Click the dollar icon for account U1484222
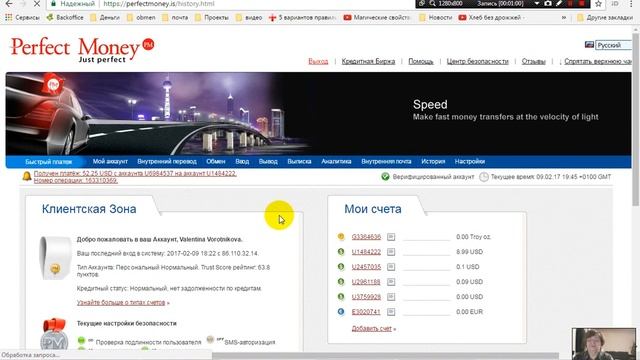The width and height of the screenshot is (640, 360). tap(341, 252)
